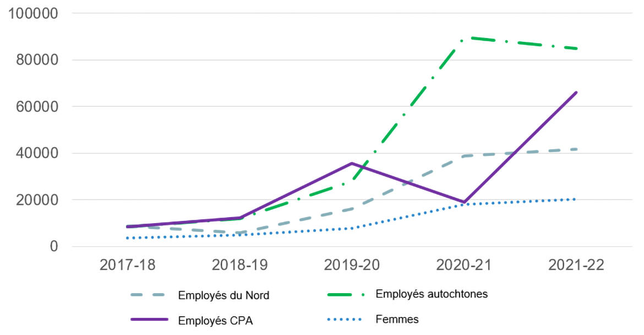
Task: Click the 2019-20 x-axis label
Action: coord(352,265)
